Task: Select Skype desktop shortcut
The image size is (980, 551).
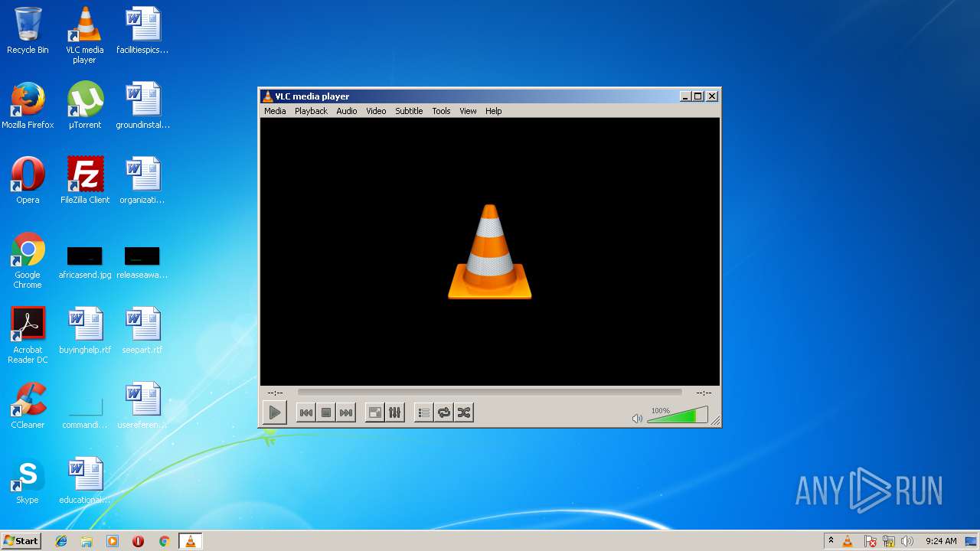Action: 28,481
